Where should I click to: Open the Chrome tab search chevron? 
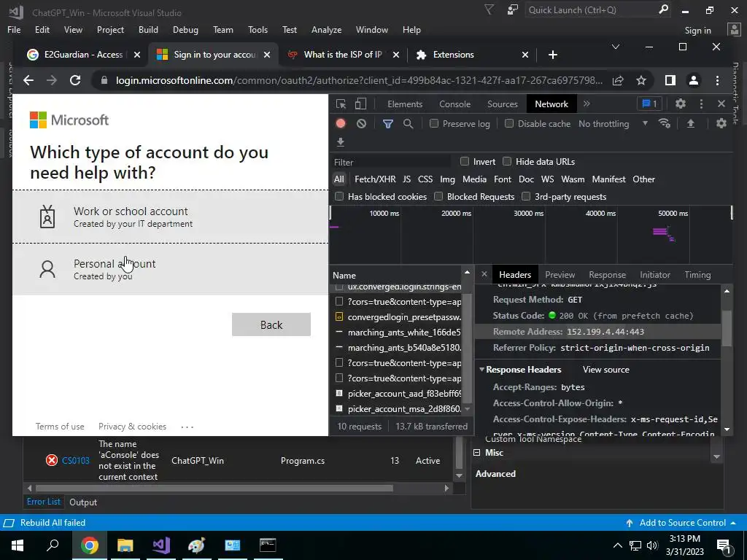pos(616,47)
